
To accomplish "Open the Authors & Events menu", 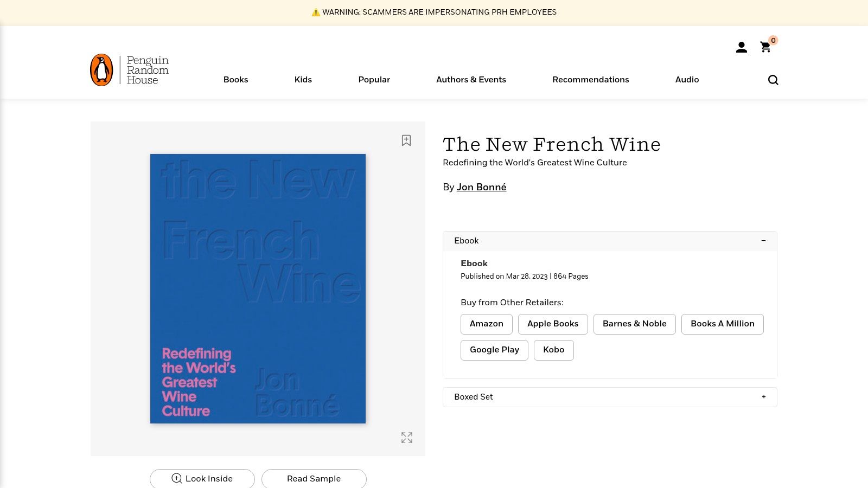I will (x=471, y=80).
